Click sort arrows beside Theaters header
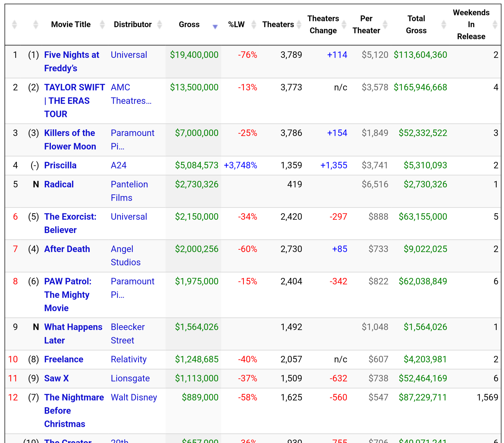The height and width of the screenshot is (443, 504). (299, 24)
